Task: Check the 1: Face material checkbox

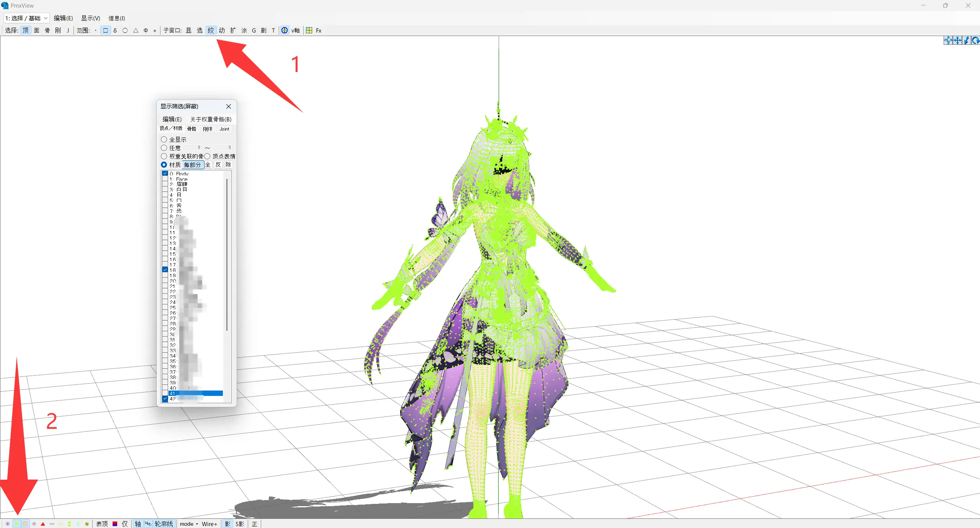Action: tap(165, 179)
